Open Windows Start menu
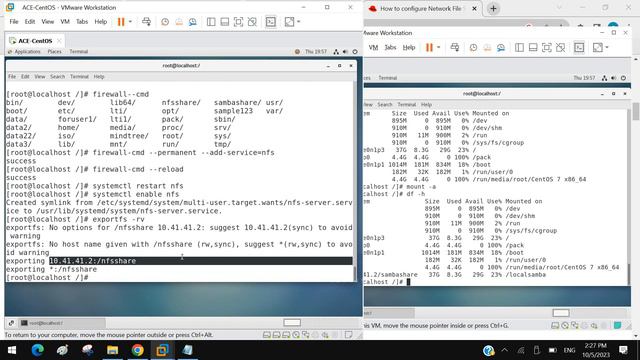The height and width of the screenshot is (360, 640). pos(12,350)
